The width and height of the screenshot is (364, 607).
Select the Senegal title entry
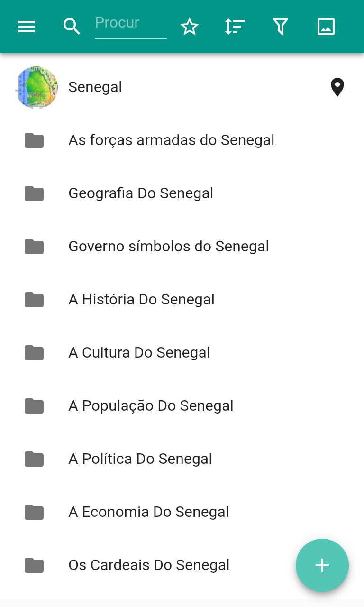pyautogui.click(x=95, y=87)
